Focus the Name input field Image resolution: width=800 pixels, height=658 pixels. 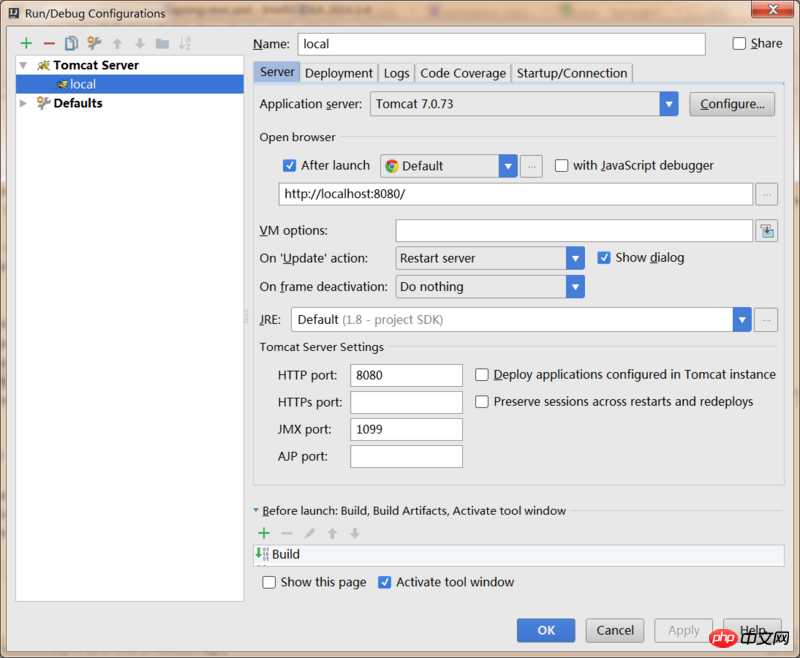502,44
